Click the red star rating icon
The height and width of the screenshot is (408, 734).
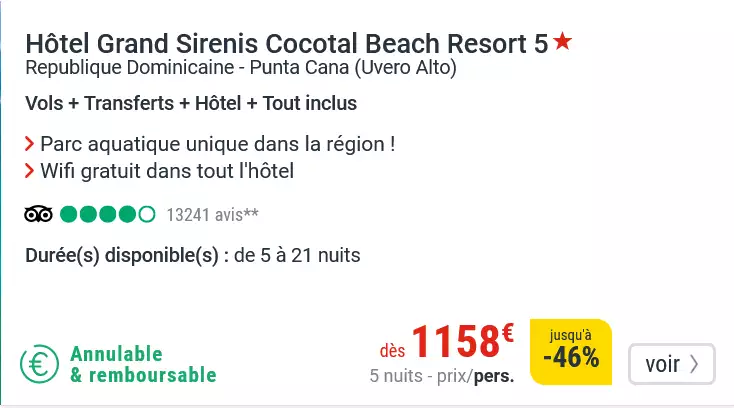click(x=563, y=42)
